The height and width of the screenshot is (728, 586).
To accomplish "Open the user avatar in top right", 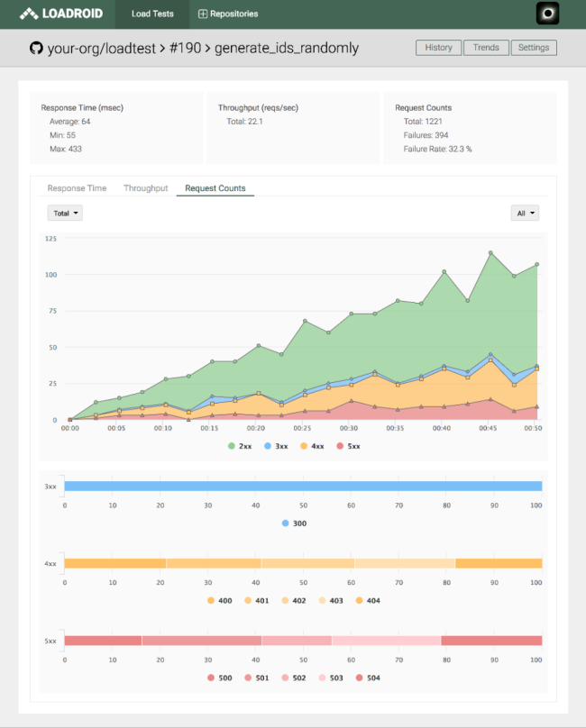I will click(x=547, y=14).
